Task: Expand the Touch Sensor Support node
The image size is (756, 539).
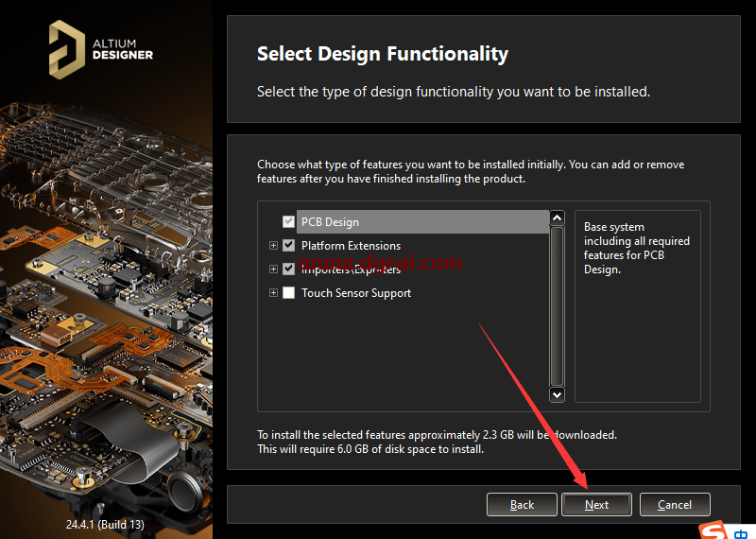Action: pos(273,292)
